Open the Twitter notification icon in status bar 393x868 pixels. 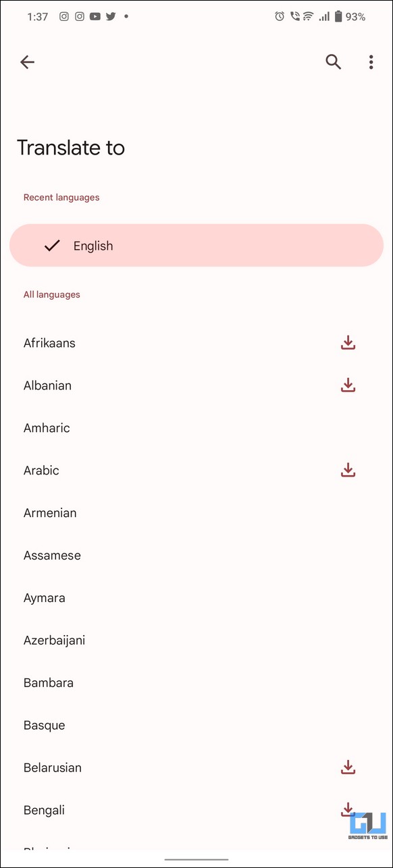coord(110,16)
